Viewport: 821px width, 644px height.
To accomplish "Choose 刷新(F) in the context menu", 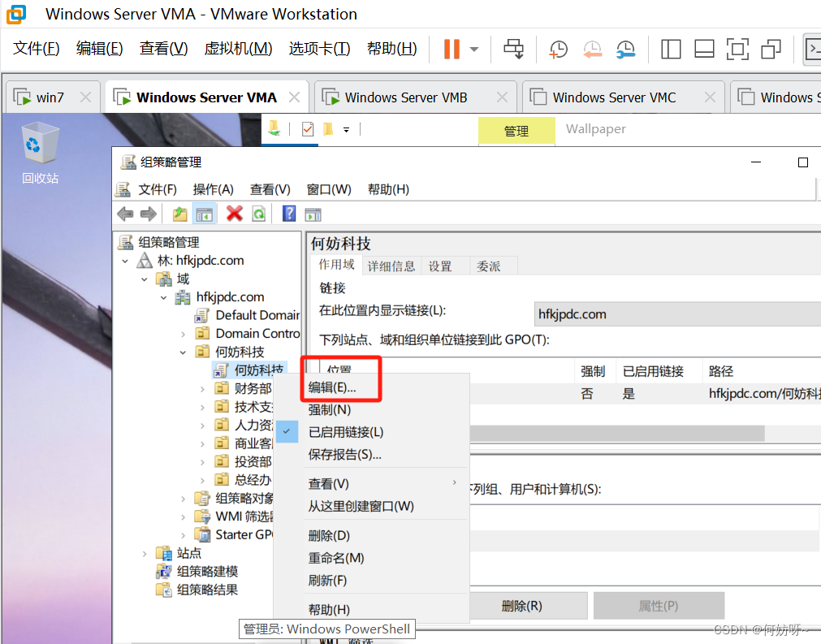I will [327, 581].
